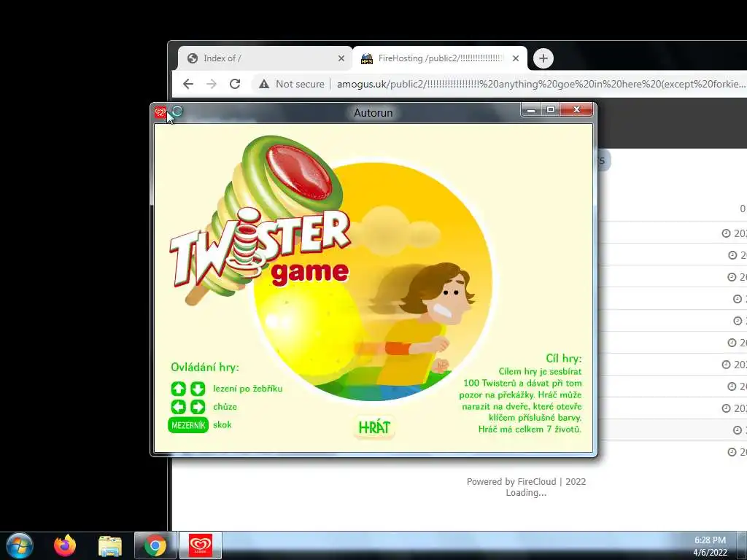Click the MEZERNÍK spacebar key graphic

click(x=188, y=425)
